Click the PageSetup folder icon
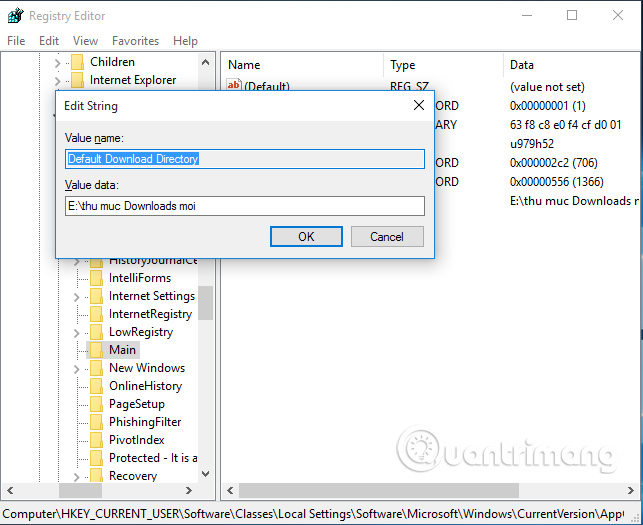This screenshot has width=643, height=525. 96,404
